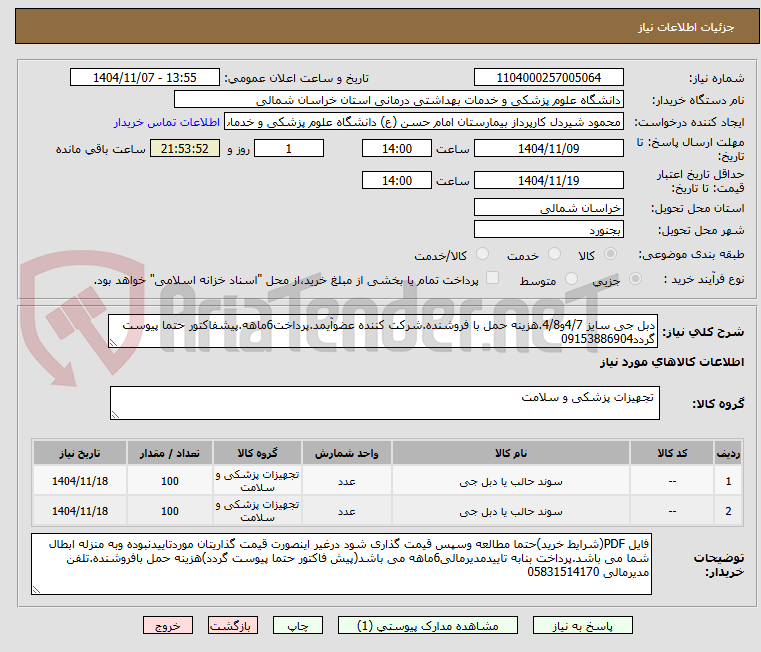Click the goods group text box
Viewport: 761px width, 652px height.
point(384,403)
